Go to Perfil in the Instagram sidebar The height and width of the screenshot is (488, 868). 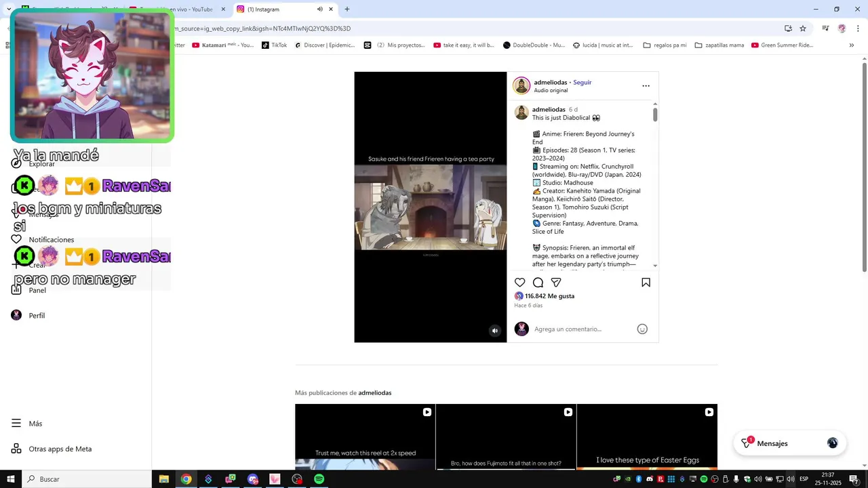(37, 315)
